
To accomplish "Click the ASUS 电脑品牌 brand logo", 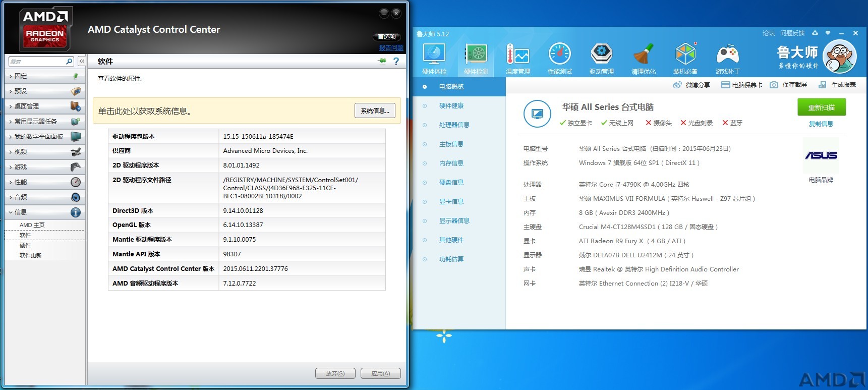I will [821, 155].
